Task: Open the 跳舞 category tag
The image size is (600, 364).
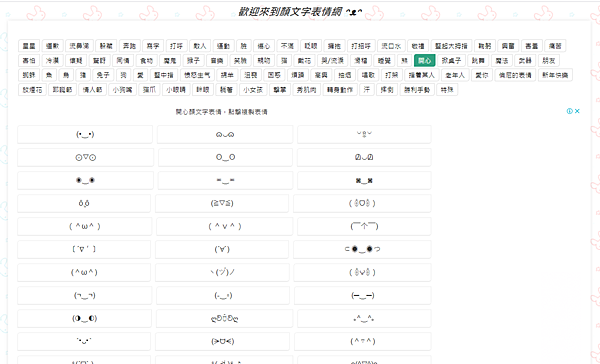Action: (478, 60)
